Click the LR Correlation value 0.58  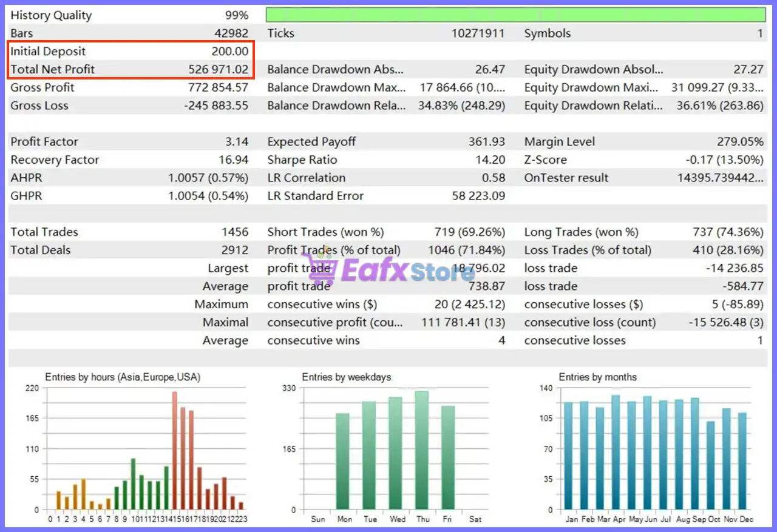pos(494,178)
